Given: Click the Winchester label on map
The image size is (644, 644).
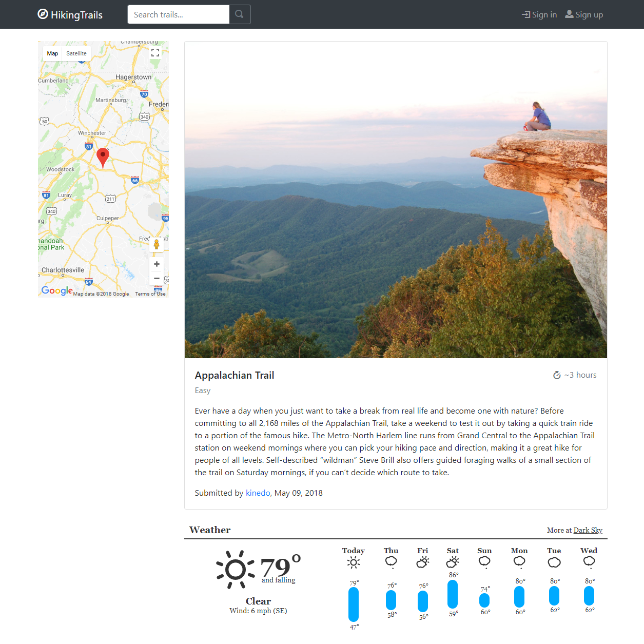Looking at the screenshot, I should click(x=92, y=133).
